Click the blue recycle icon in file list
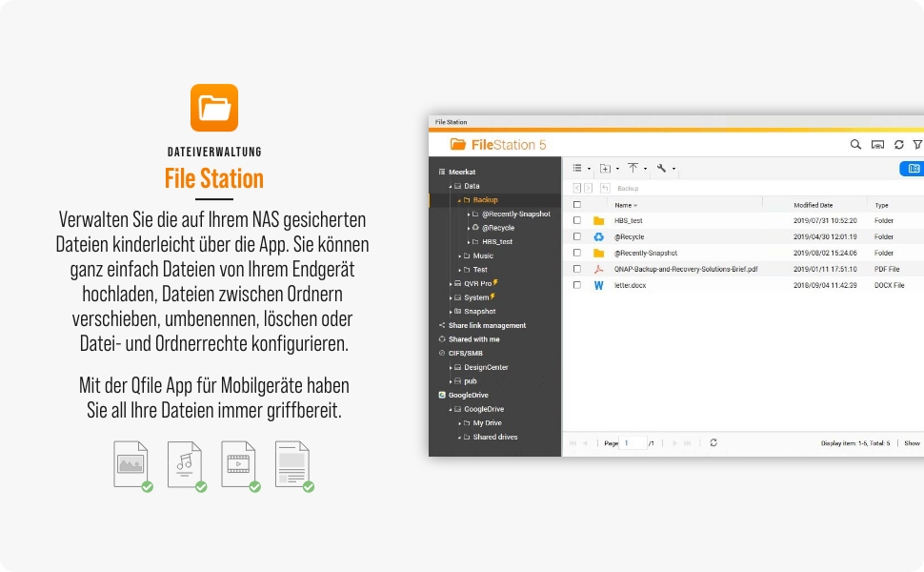The height and width of the screenshot is (572, 924). coord(599,236)
